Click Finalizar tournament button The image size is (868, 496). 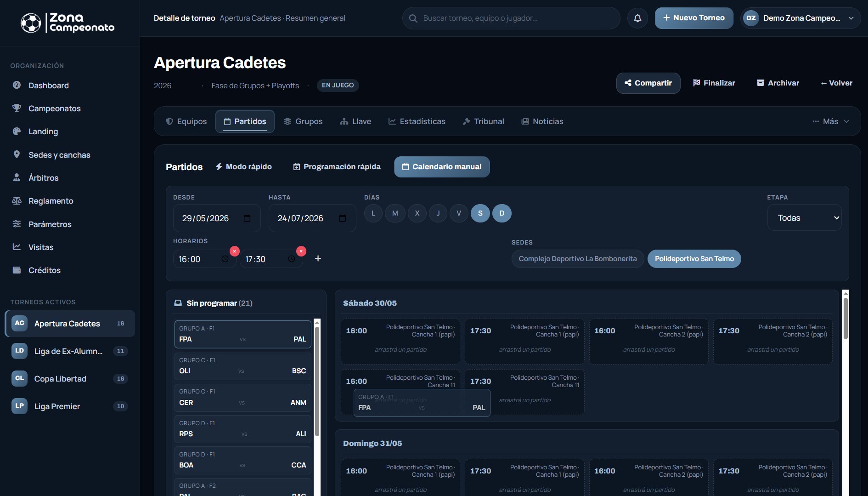pyautogui.click(x=714, y=83)
